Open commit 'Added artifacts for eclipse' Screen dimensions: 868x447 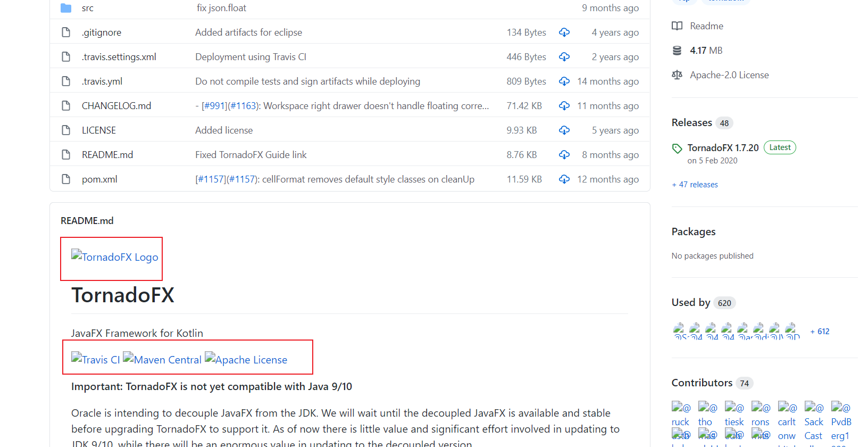tap(248, 32)
